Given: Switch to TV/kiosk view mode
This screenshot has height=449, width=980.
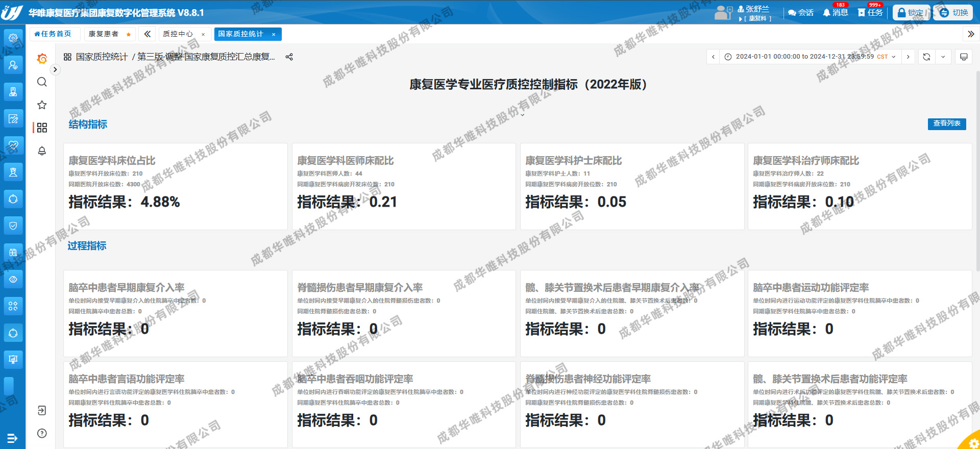Looking at the screenshot, I should point(964,57).
